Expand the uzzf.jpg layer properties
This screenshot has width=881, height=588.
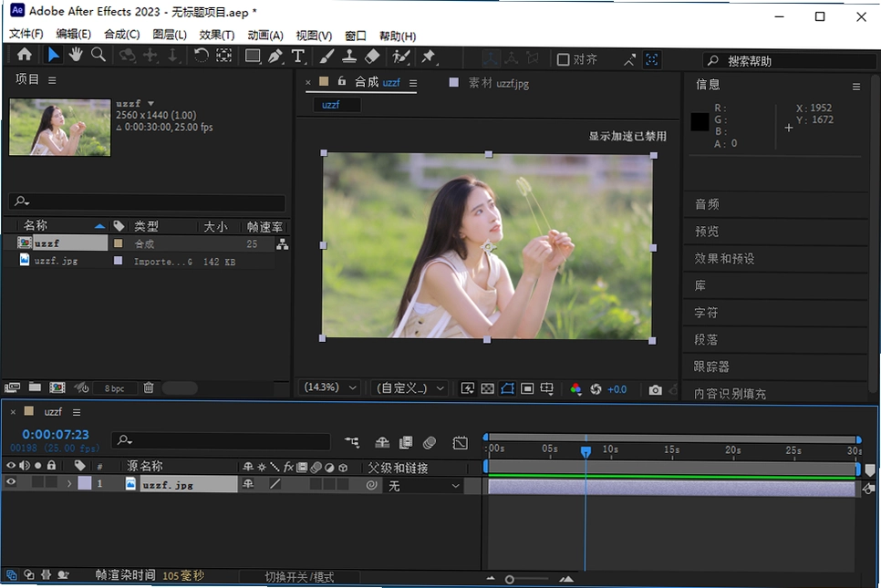pos(69,483)
